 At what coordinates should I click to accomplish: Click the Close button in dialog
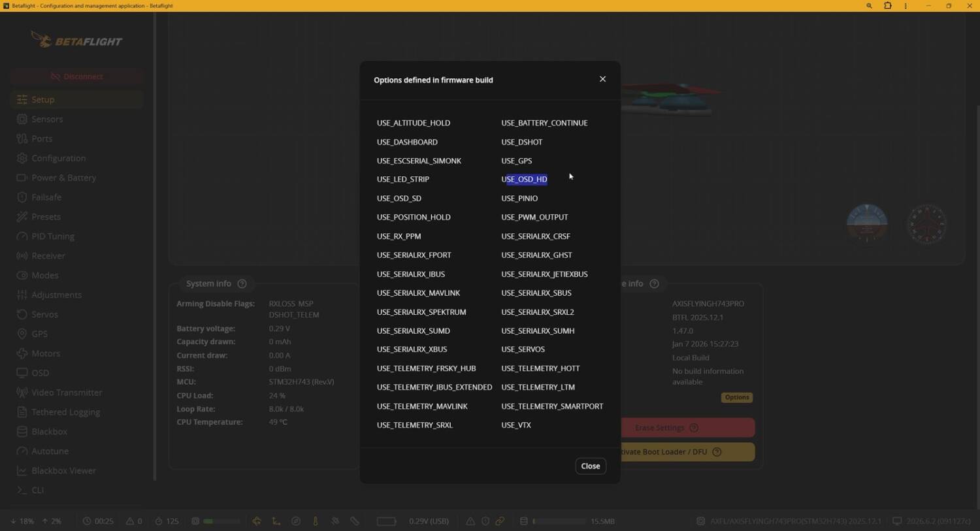(x=591, y=466)
